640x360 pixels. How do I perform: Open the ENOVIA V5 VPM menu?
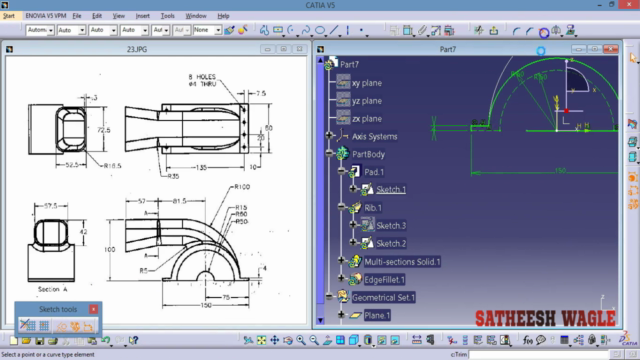tap(46, 16)
